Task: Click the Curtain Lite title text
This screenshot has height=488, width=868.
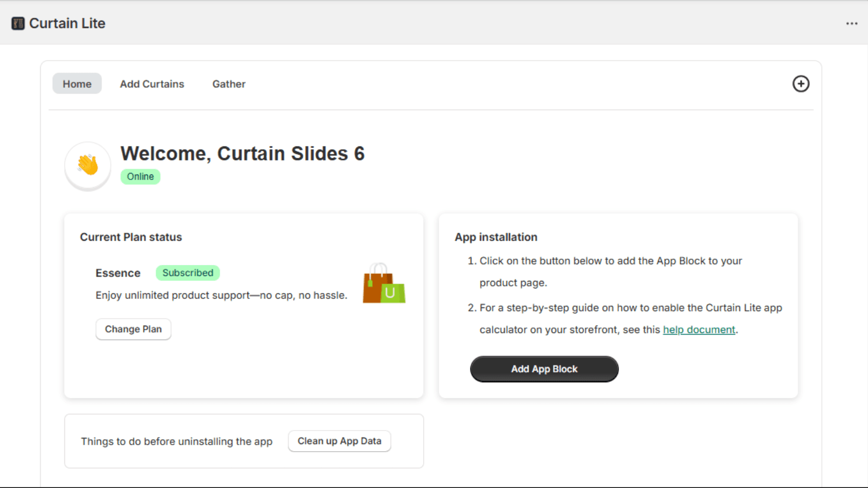Action: (68, 23)
